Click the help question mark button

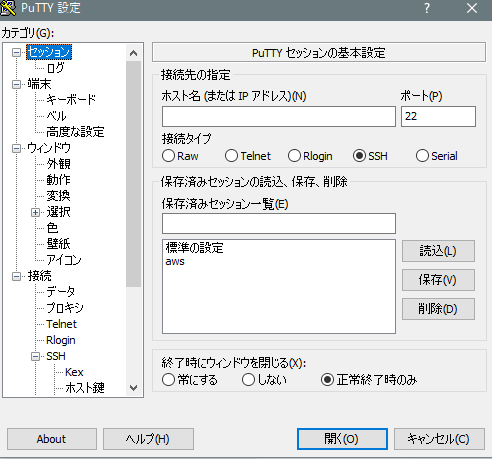(x=427, y=8)
